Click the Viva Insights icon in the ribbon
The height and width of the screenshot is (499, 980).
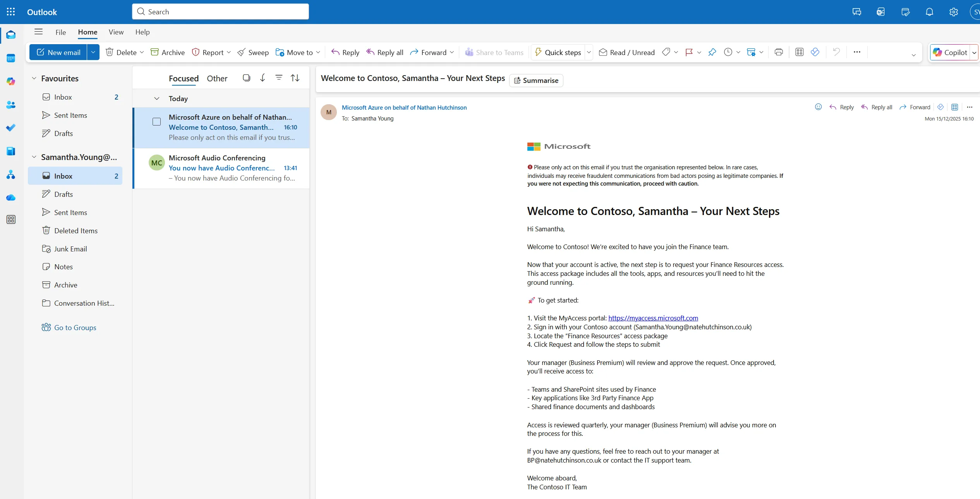tap(815, 52)
